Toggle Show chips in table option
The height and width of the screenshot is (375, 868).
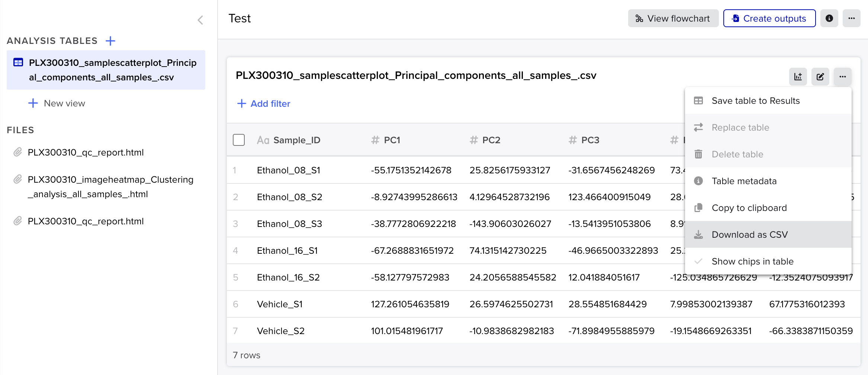752,261
